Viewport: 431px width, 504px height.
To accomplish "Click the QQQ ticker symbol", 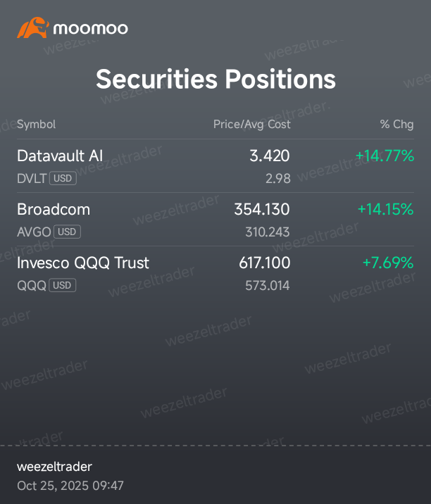I will tap(32, 286).
